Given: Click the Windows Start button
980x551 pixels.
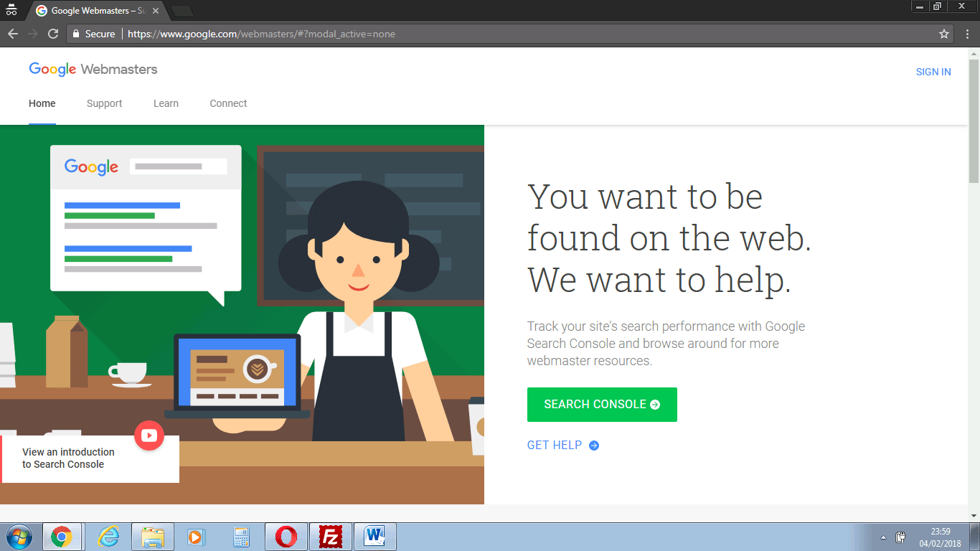Looking at the screenshot, I should [19, 537].
